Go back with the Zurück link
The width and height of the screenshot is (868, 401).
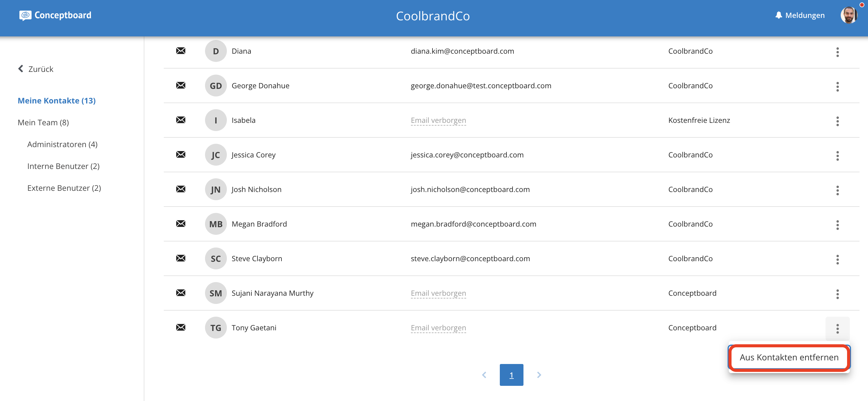36,69
